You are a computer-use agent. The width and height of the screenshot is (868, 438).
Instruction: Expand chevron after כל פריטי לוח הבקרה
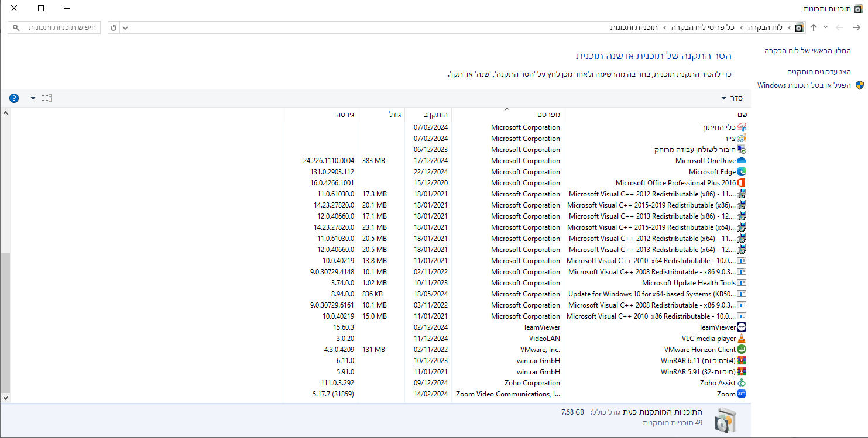[x=665, y=27]
